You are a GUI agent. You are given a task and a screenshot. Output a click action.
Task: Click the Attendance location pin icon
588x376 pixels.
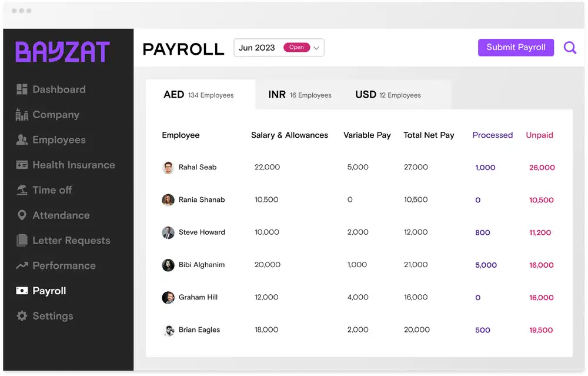21,215
